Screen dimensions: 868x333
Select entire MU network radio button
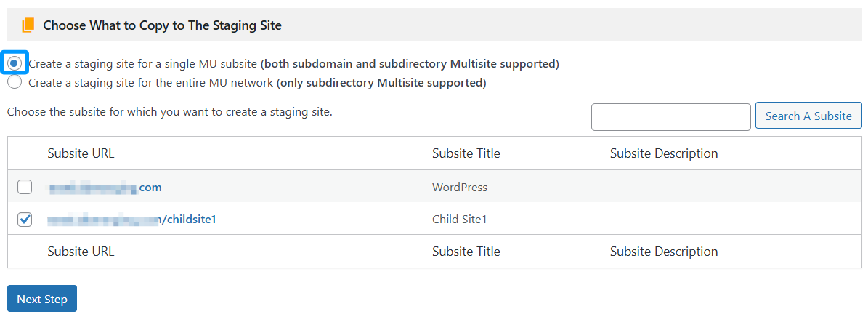pos(15,83)
